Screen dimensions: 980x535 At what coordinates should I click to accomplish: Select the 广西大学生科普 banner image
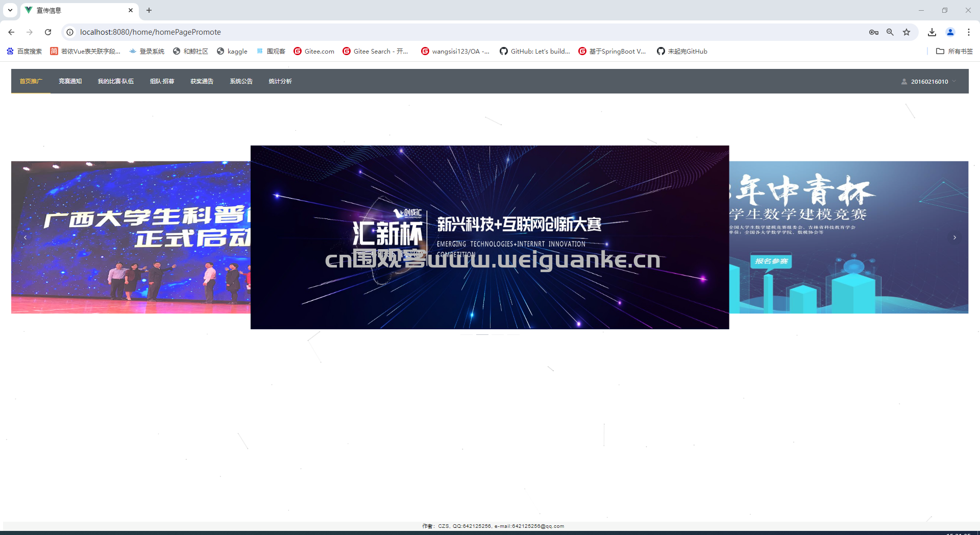pos(131,237)
